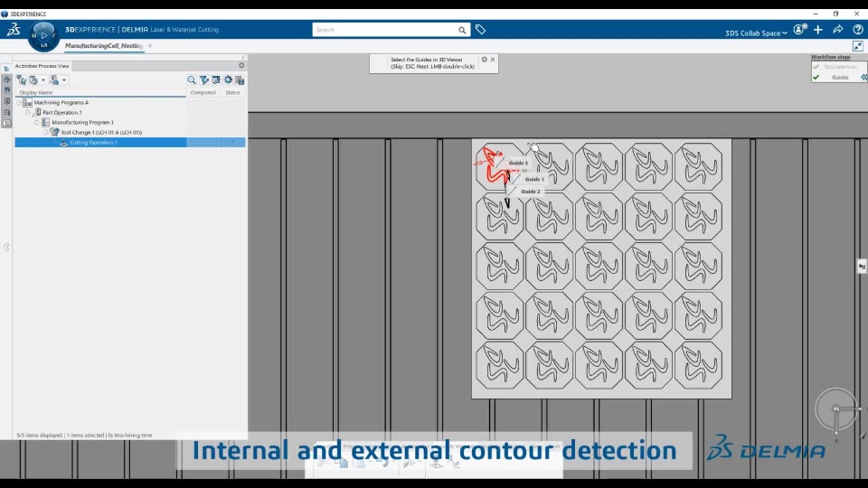Image resolution: width=868 pixels, height=488 pixels.
Task: Click the share arrow icon
Action: point(838,29)
